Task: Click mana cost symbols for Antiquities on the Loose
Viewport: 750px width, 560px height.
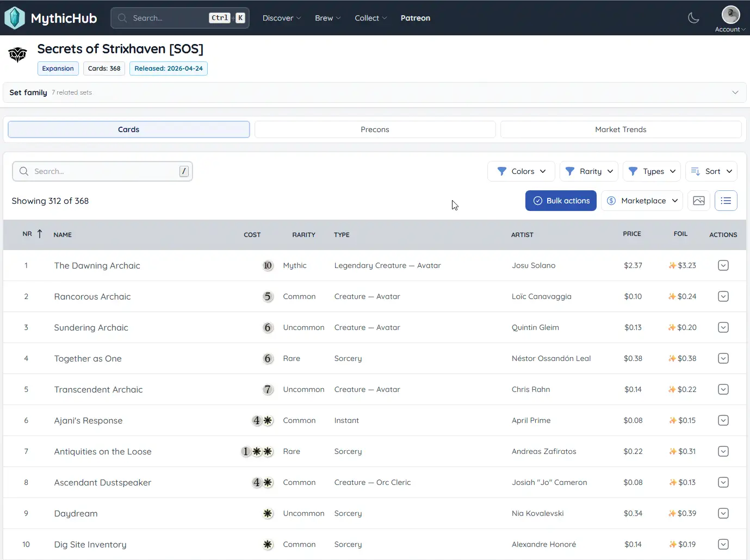Action: coord(257,451)
